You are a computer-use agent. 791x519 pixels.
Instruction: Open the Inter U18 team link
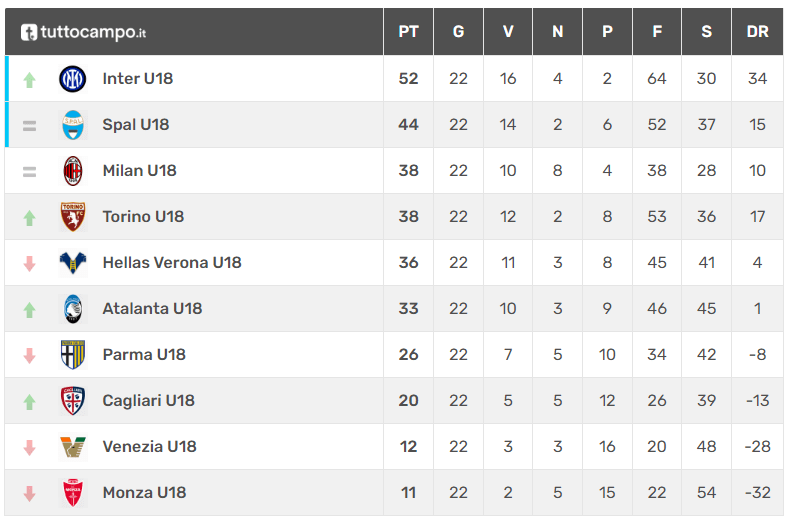(138, 79)
